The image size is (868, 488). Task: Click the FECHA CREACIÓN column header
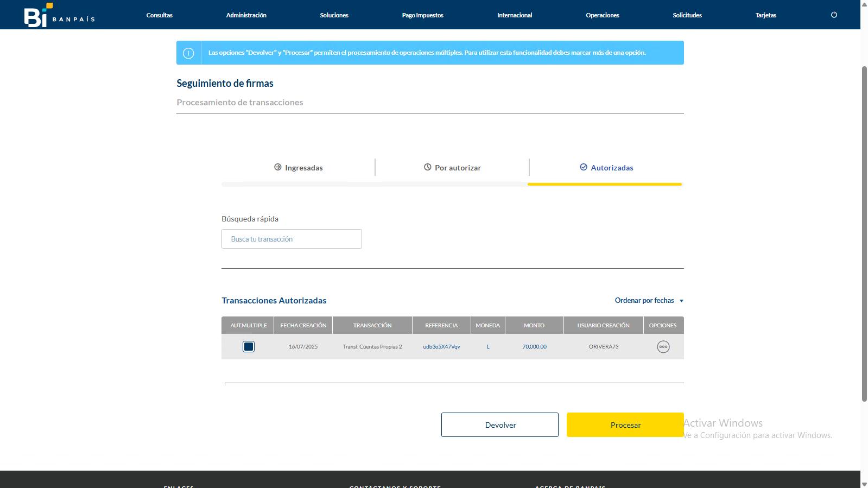(303, 326)
